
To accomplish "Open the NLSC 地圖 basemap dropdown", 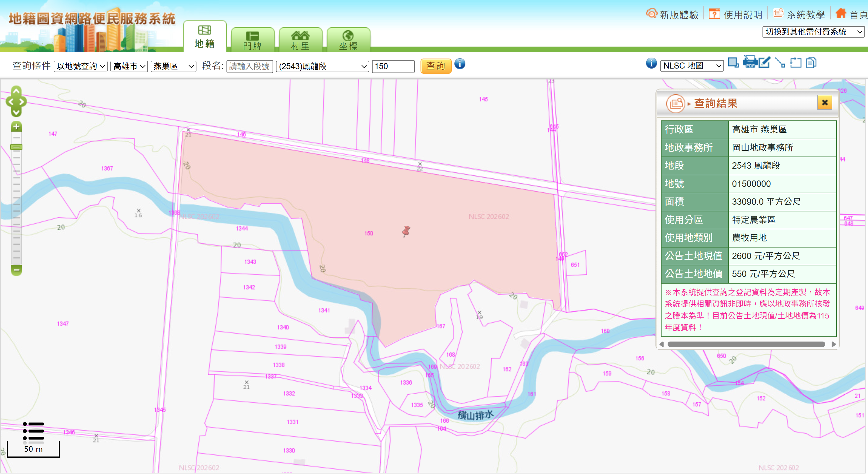I will coord(692,66).
